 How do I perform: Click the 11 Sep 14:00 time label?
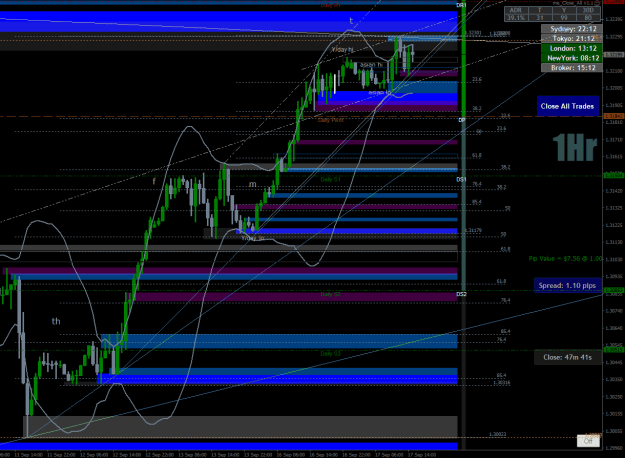coord(28,454)
